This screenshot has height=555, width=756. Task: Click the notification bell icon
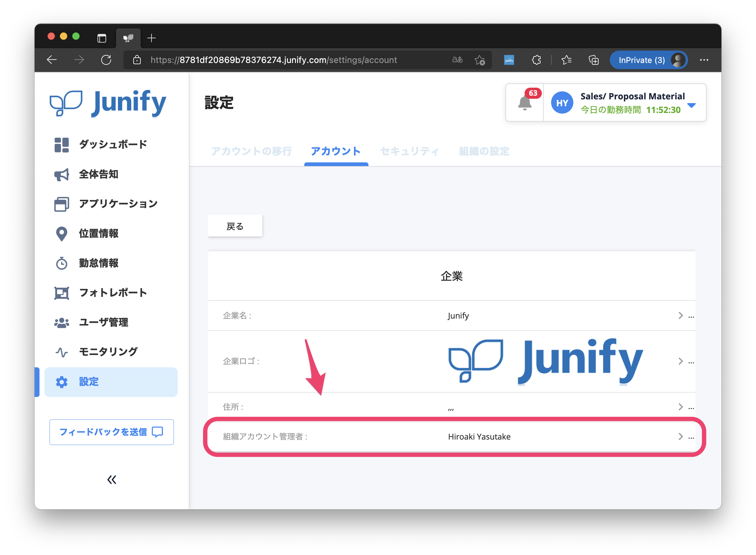pos(524,102)
